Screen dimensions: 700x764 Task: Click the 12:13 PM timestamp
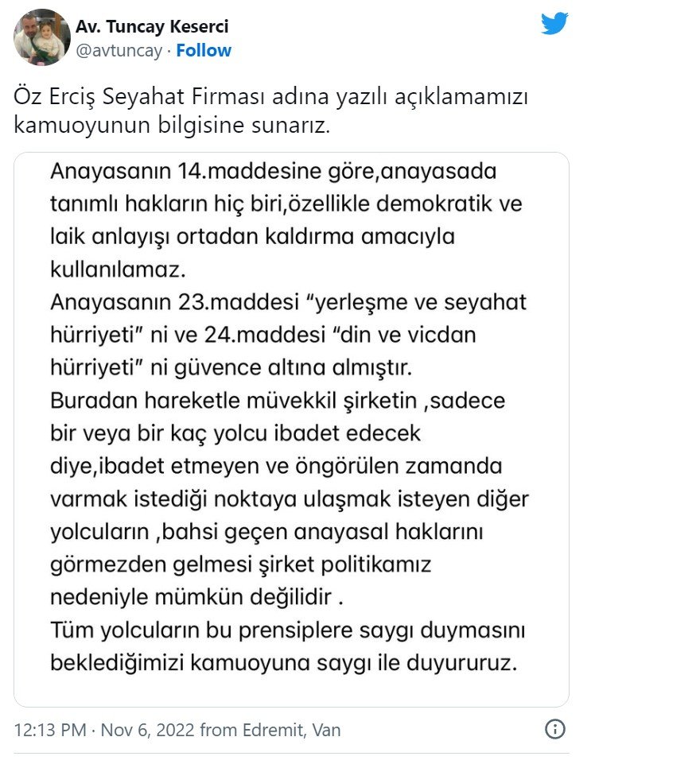pos(52,729)
